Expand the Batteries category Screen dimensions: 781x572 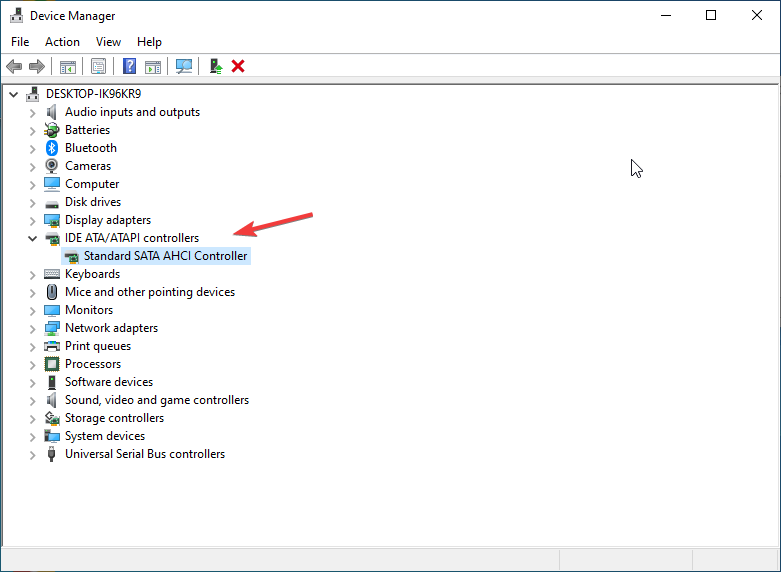click(x=32, y=131)
